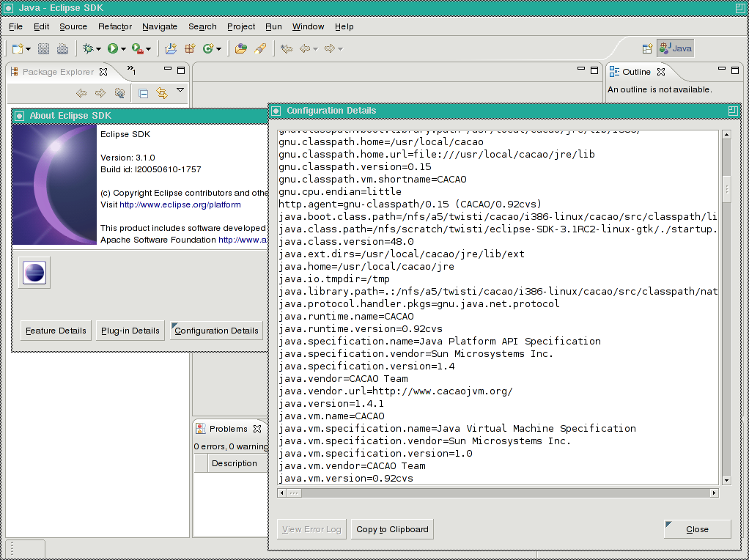Click the vertical scrollbar thumb in Configuration Details

pyautogui.click(x=726, y=189)
